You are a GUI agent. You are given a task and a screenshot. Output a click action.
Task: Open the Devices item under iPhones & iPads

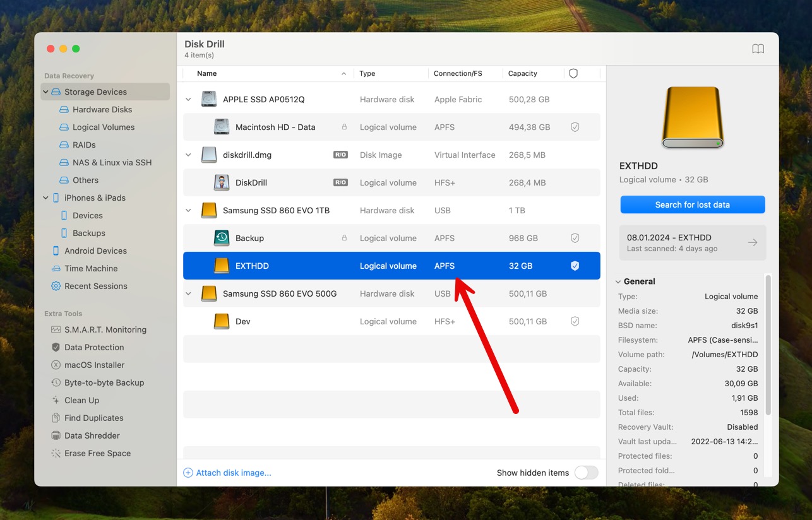click(88, 216)
